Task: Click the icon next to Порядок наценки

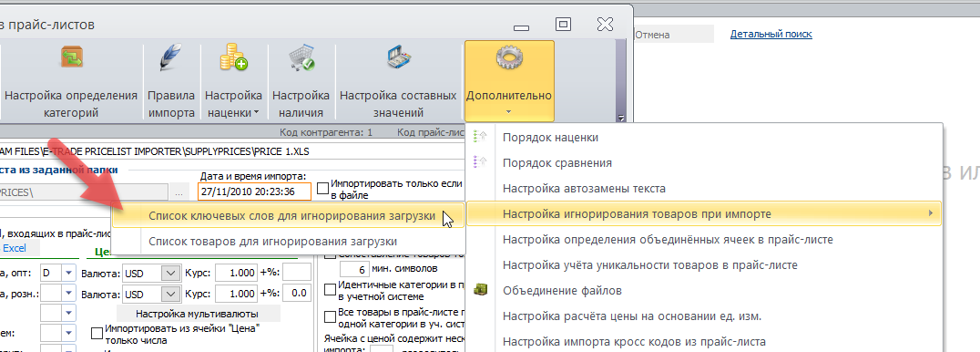Action: (481, 137)
